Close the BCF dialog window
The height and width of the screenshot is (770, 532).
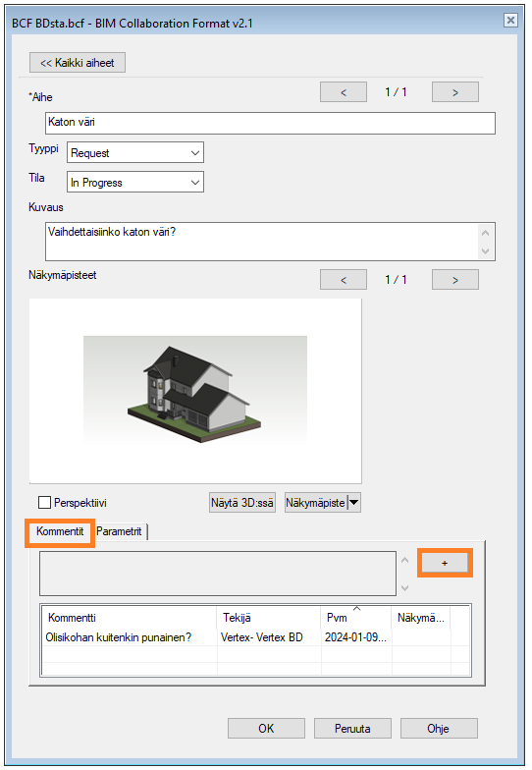coord(510,20)
